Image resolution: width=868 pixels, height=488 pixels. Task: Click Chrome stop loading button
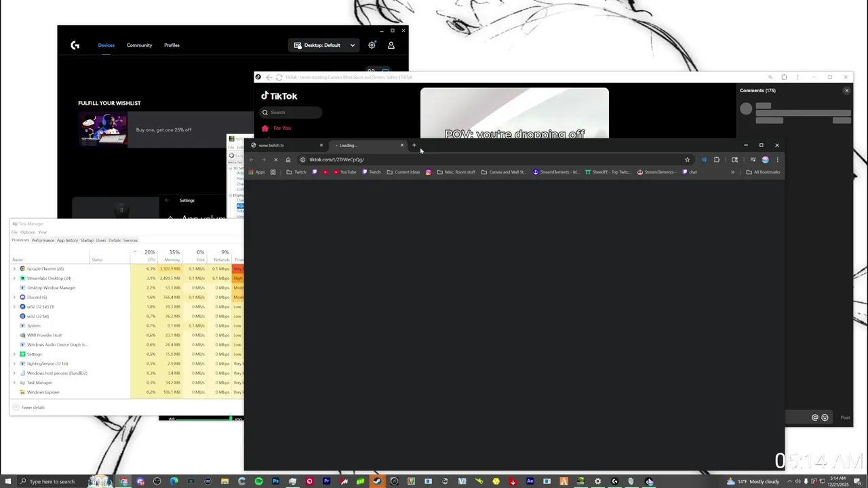[275, 159]
